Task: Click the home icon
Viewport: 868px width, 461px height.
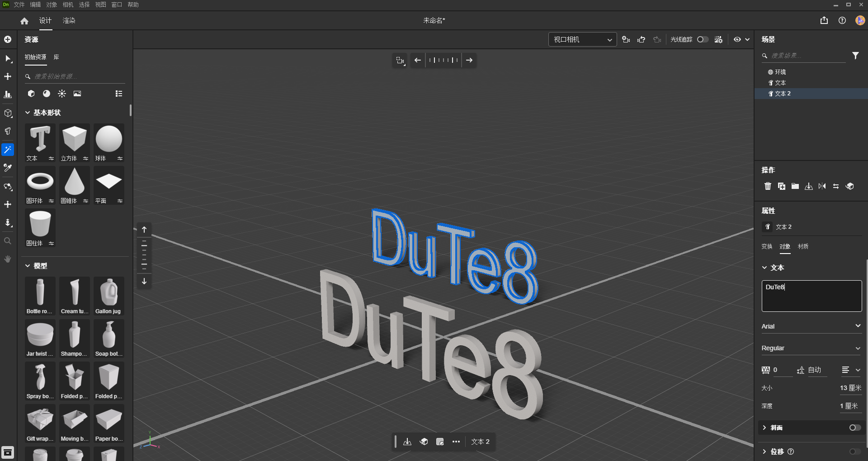Action: coord(24,21)
